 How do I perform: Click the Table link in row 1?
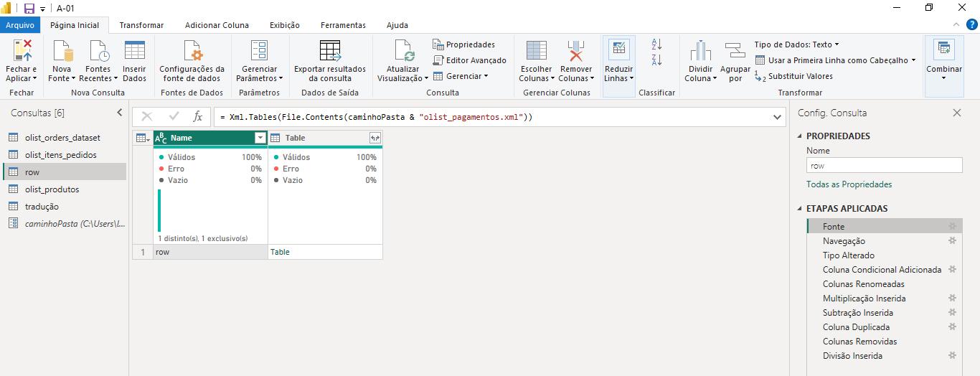click(x=280, y=252)
